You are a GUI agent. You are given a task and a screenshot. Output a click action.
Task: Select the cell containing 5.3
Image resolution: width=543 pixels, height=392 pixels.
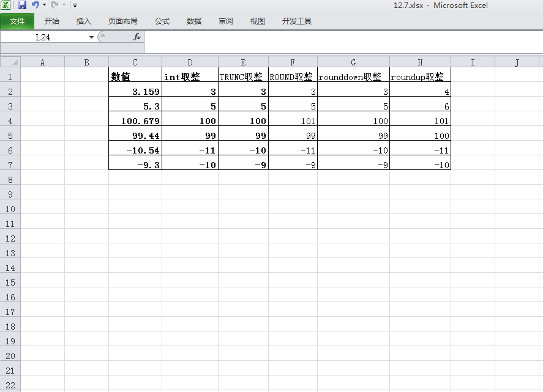(x=135, y=104)
